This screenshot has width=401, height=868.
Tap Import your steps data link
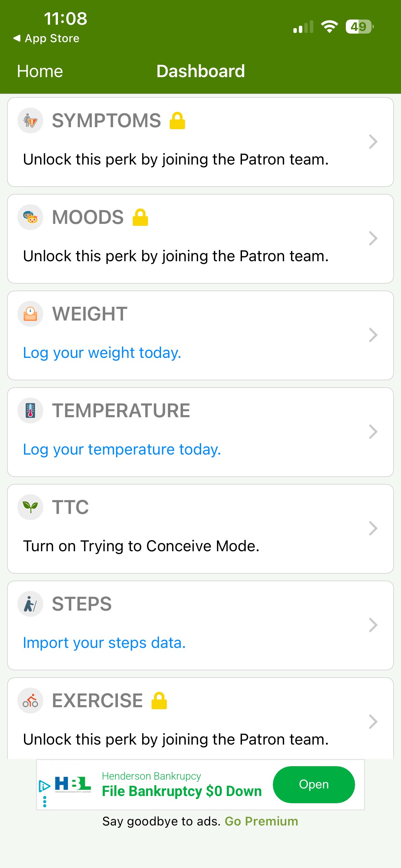click(x=104, y=643)
